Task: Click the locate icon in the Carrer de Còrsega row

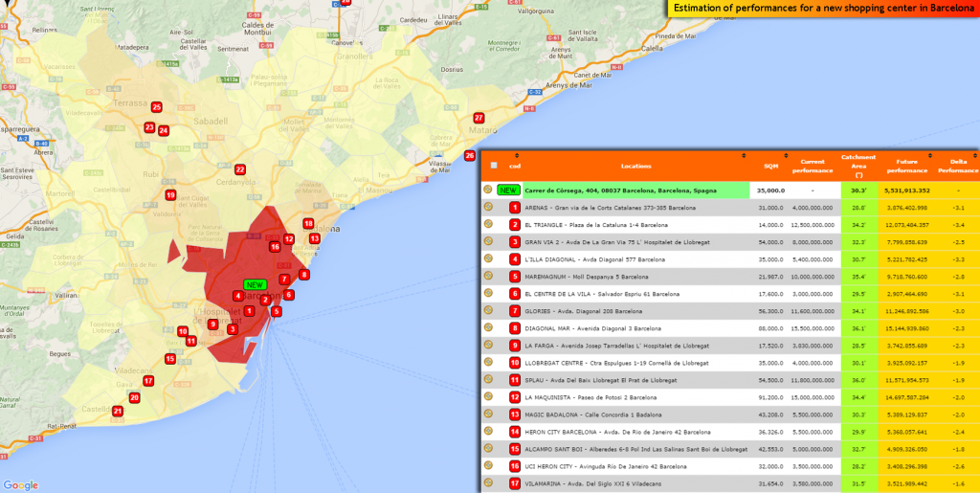Action: 488,188
